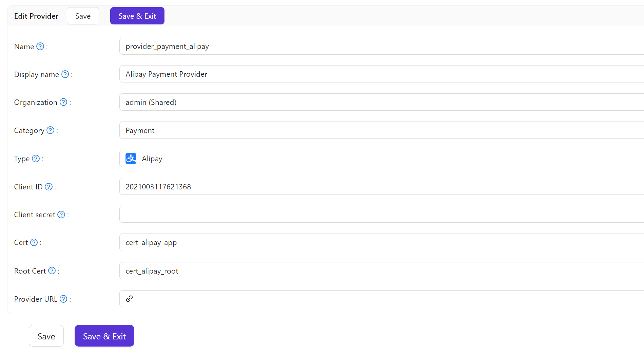Click the help icon next to Cert
Screen dimensions: 644x353
click(x=34, y=242)
